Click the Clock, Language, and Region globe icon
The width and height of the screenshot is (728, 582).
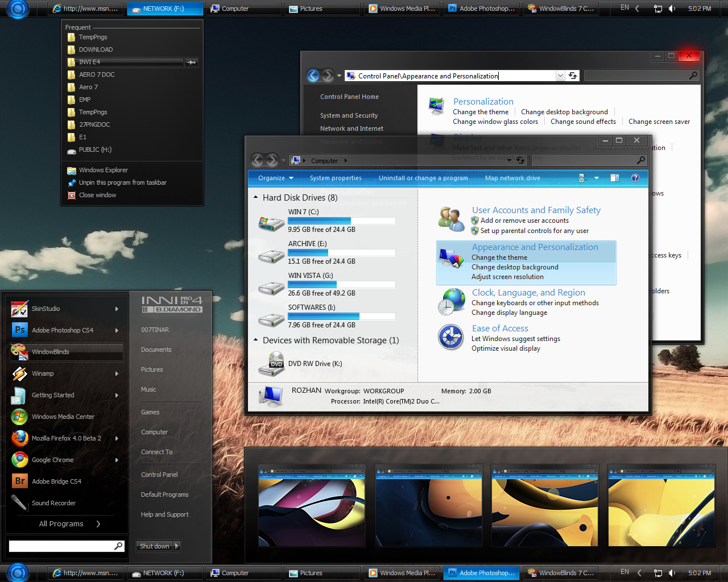pyautogui.click(x=450, y=301)
